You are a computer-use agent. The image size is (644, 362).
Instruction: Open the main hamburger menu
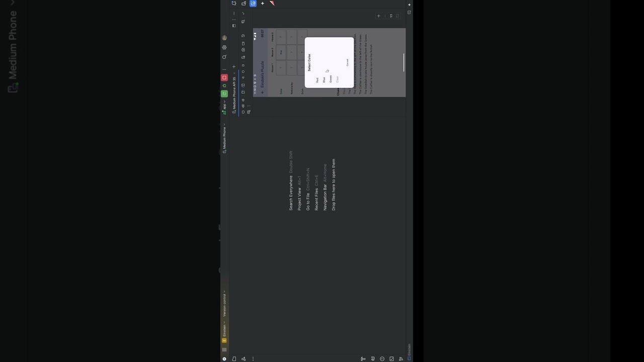pos(224,349)
